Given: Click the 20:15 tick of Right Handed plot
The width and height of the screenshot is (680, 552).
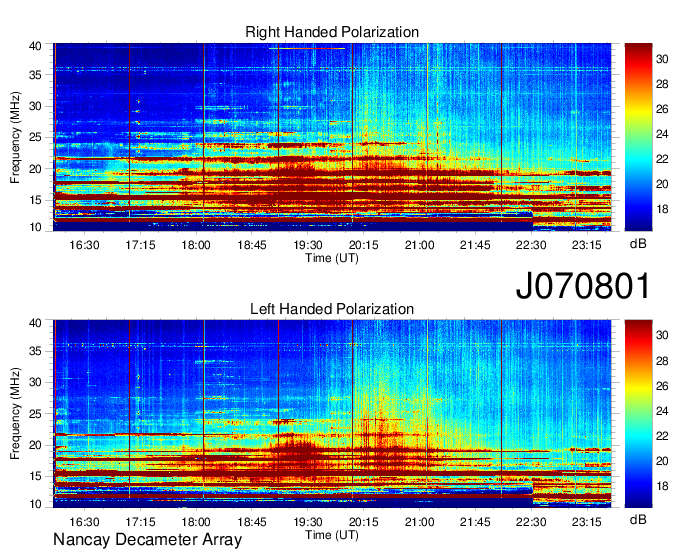Looking at the screenshot, I should coord(364,245).
